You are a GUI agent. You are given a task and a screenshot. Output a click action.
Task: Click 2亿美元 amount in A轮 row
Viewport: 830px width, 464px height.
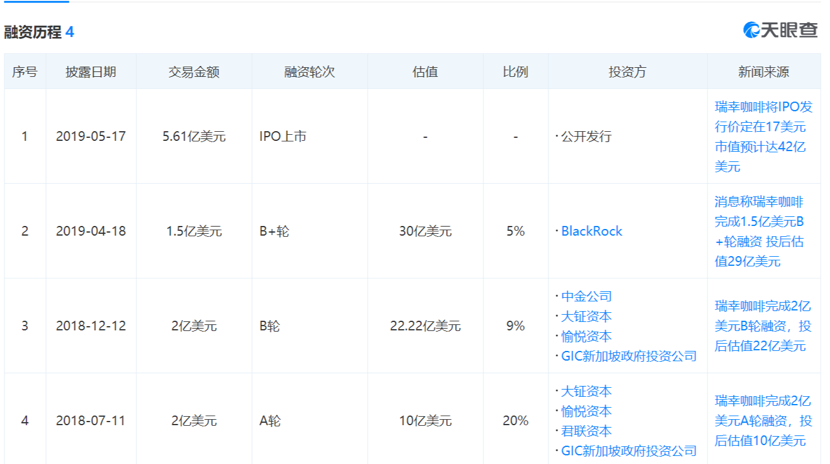click(x=194, y=421)
